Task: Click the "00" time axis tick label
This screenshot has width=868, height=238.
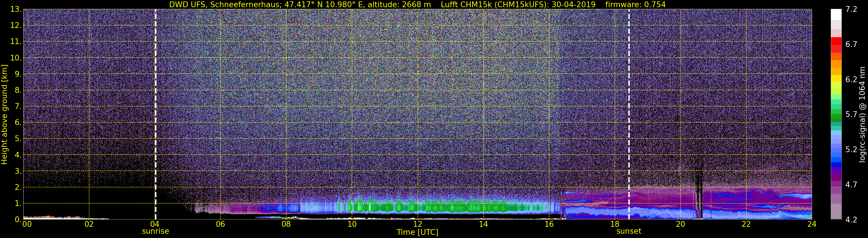Action: click(27, 224)
